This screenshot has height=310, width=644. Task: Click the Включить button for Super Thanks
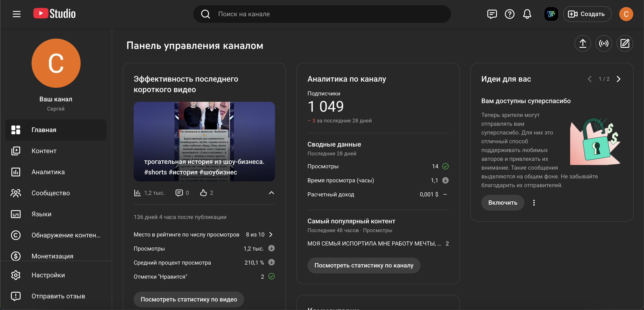(502, 203)
